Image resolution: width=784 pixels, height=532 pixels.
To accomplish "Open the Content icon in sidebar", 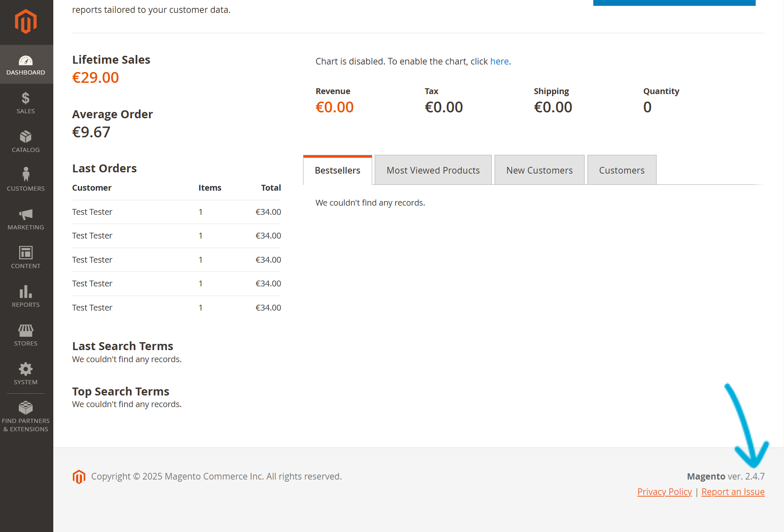I will 26,253.
